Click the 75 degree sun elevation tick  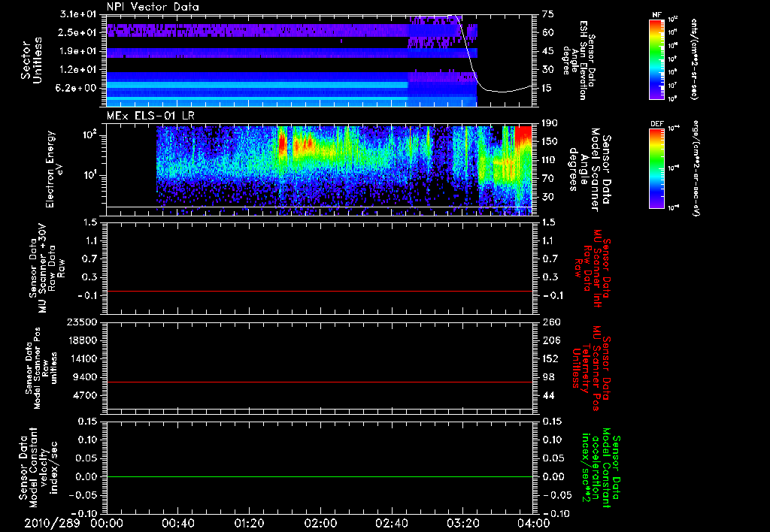(x=548, y=14)
